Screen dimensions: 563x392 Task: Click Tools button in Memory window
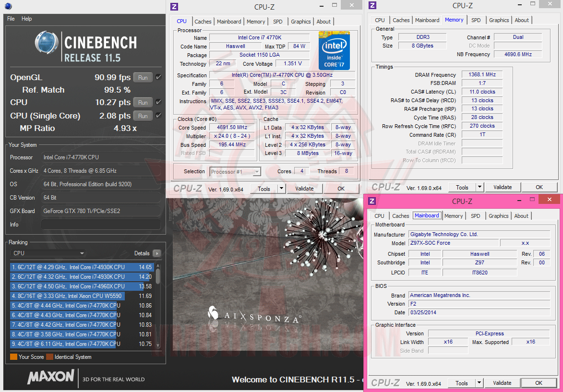point(462,188)
